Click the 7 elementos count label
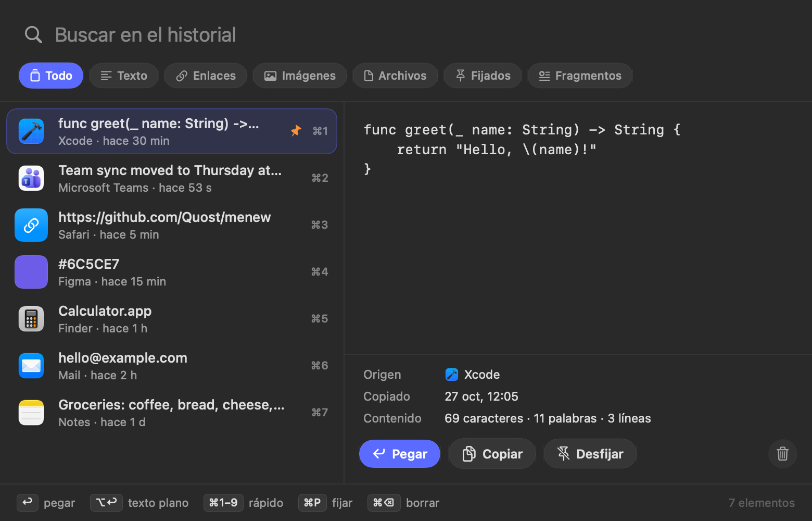Image resolution: width=812 pixels, height=521 pixels. 762,503
